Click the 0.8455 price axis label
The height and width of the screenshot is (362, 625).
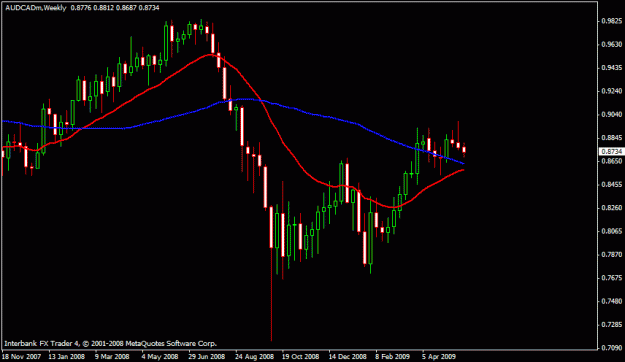612,185
